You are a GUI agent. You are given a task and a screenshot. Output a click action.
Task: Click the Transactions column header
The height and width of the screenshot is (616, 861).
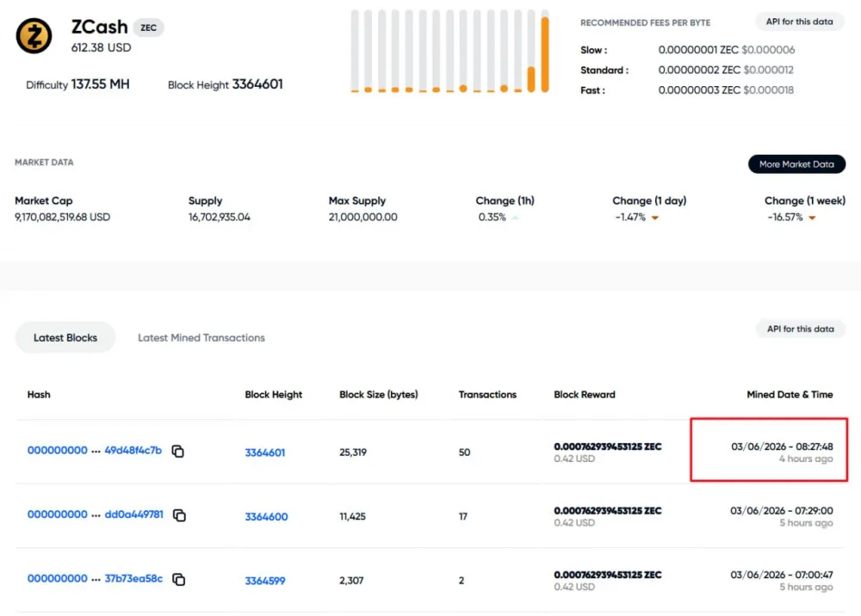pyautogui.click(x=487, y=394)
